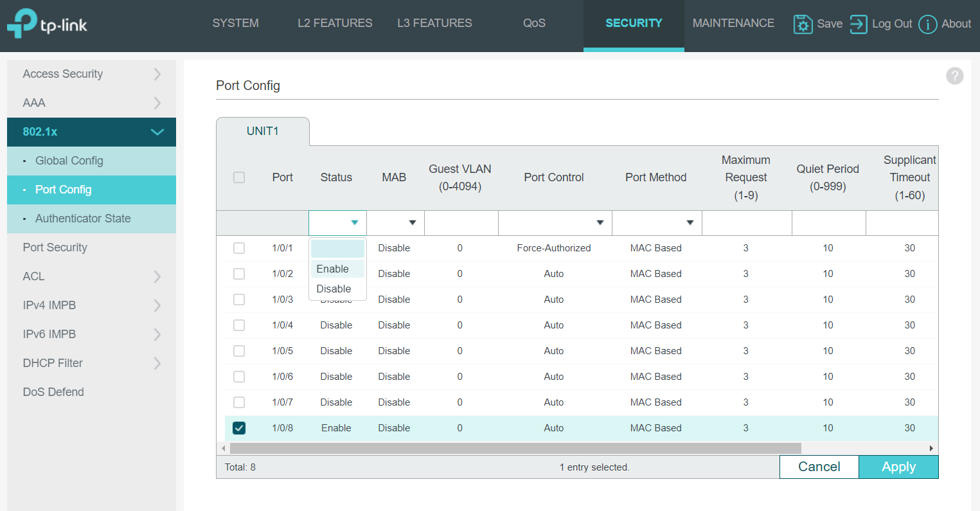Click the Auto cell of port 1/0/7
980x511 pixels.
pos(554,402)
